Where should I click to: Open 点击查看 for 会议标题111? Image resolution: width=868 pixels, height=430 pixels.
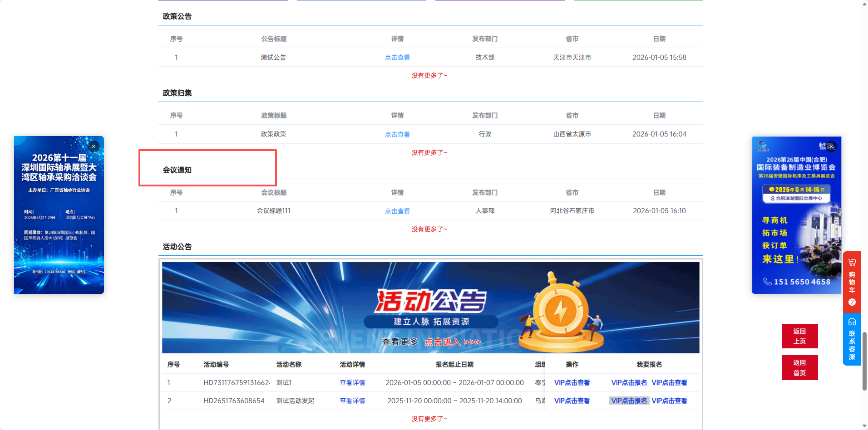tap(397, 211)
